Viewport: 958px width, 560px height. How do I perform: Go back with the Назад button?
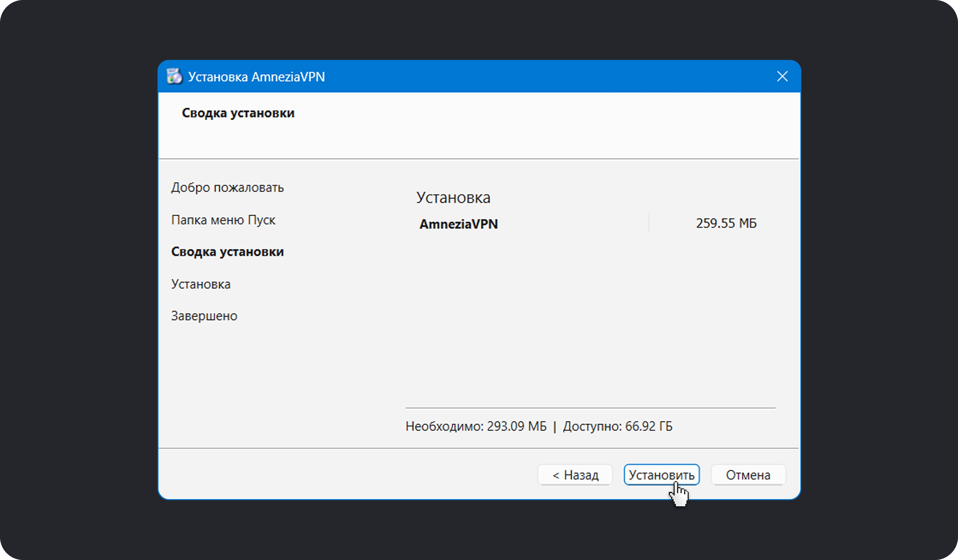tap(575, 475)
